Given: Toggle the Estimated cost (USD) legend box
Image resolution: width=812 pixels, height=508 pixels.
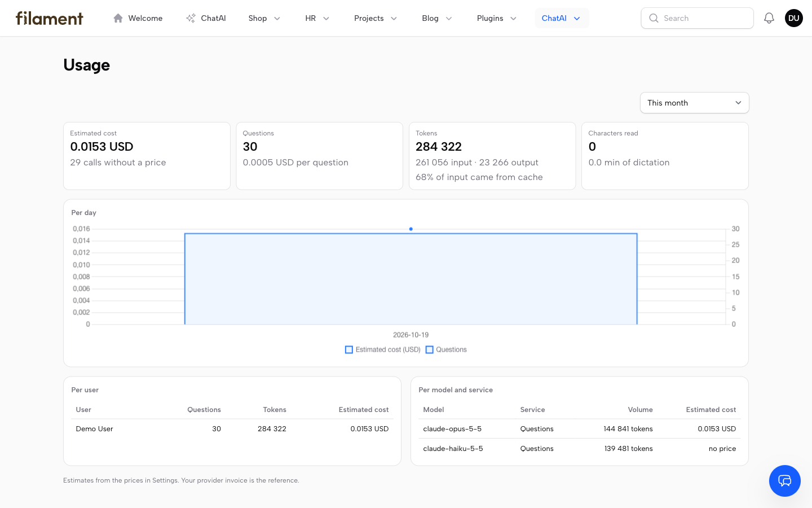Looking at the screenshot, I should [349, 350].
